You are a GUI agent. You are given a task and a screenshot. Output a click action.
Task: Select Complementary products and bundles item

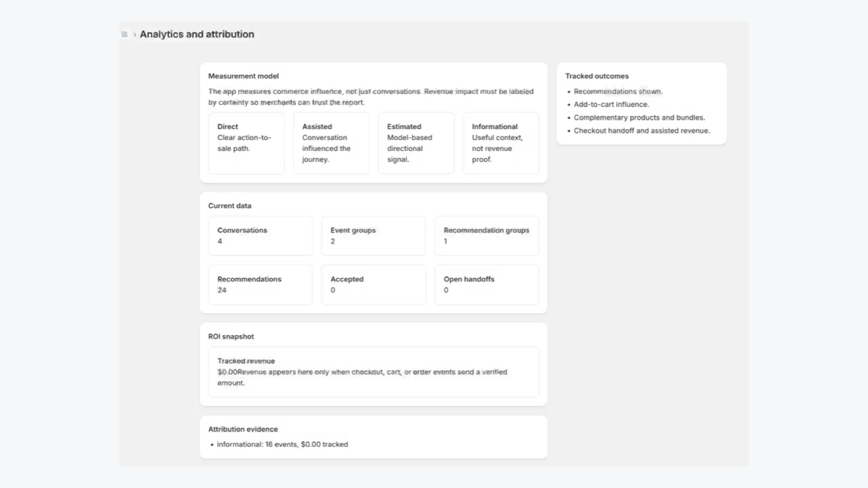pyautogui.click(x=640, y=118)
